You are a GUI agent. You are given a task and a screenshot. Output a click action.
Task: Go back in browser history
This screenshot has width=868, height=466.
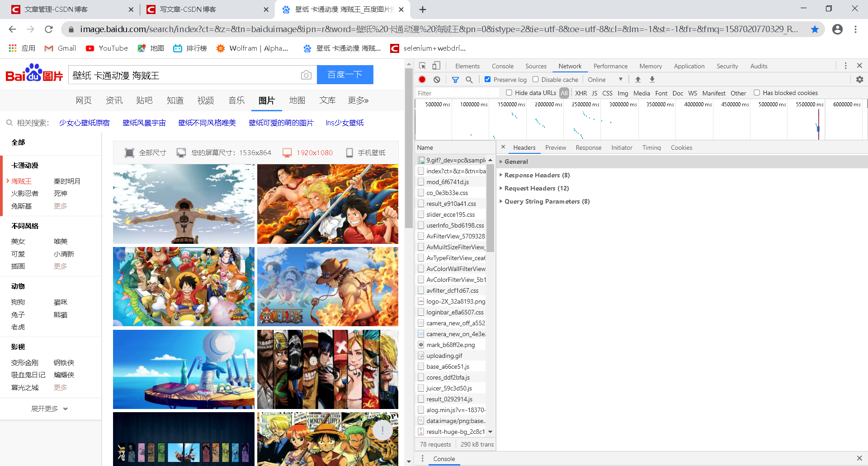coord(13,29)
